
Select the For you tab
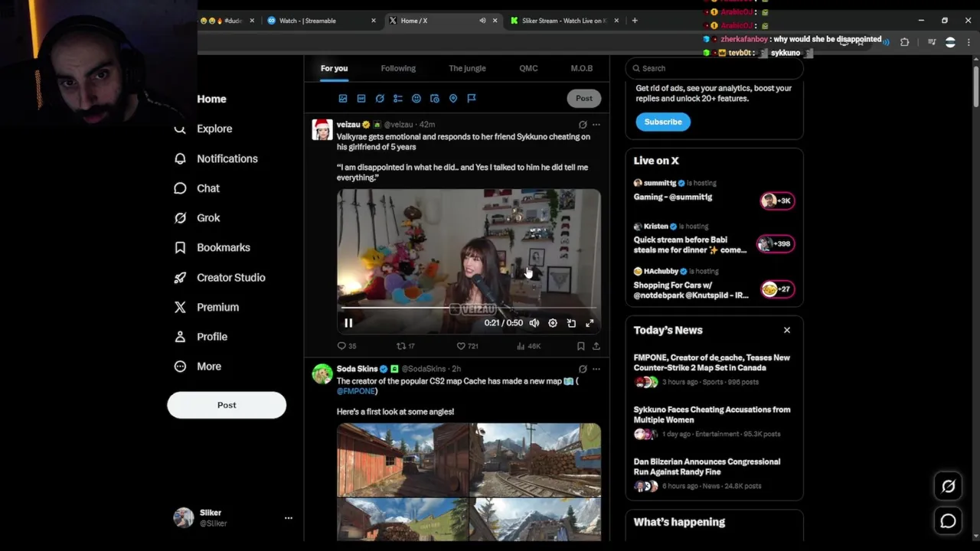coord(334,68)
